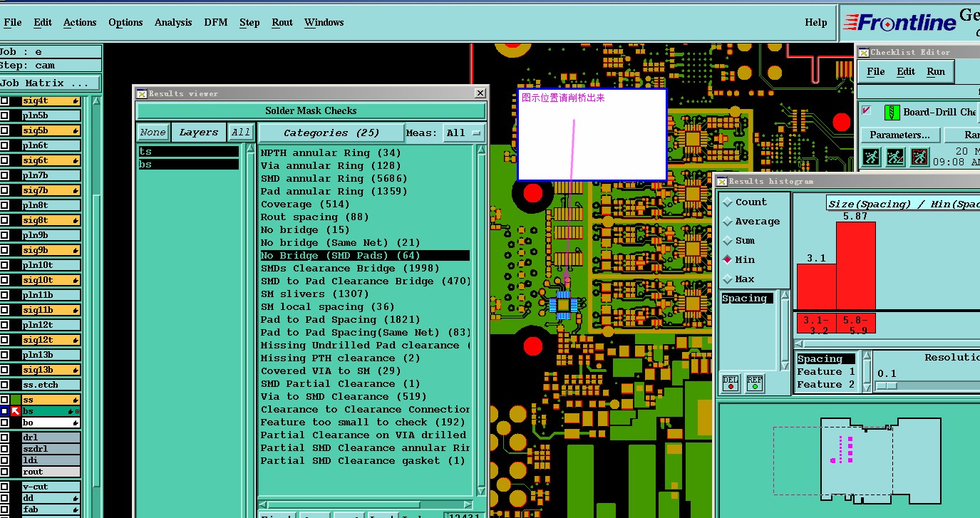Select 'Coverage (514)' category
This screenshot has height=518, width=980.
(305, 204)
